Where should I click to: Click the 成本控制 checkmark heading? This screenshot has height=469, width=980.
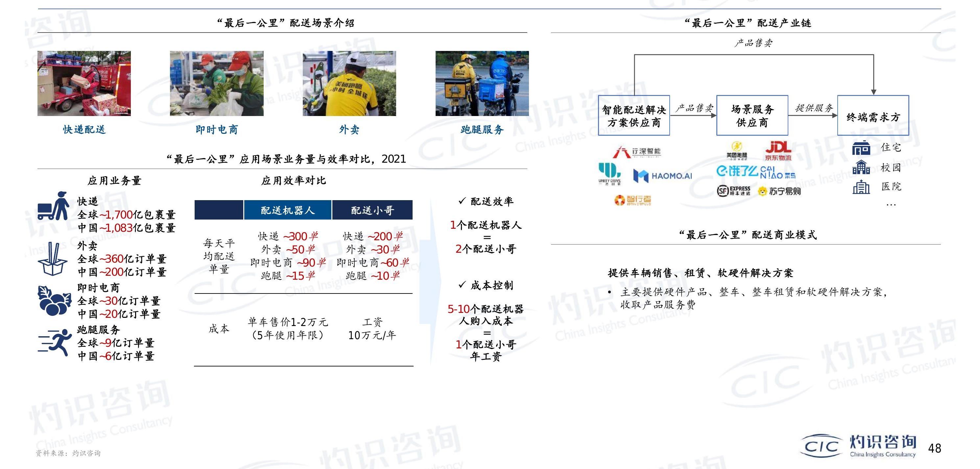(x=486, y=285)
